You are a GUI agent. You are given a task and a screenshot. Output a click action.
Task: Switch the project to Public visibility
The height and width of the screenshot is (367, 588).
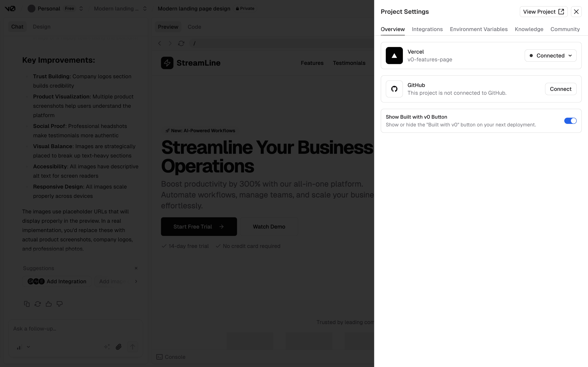click(245, 9)
